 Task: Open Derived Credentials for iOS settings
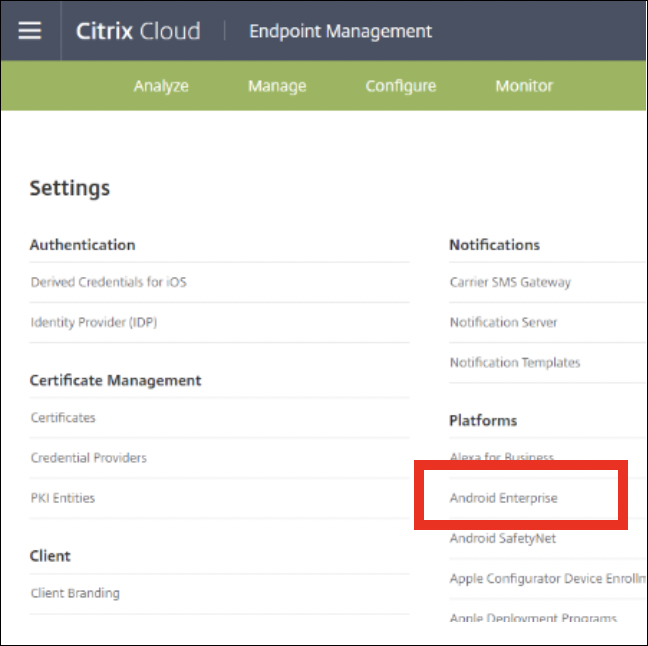click(109, 282)
